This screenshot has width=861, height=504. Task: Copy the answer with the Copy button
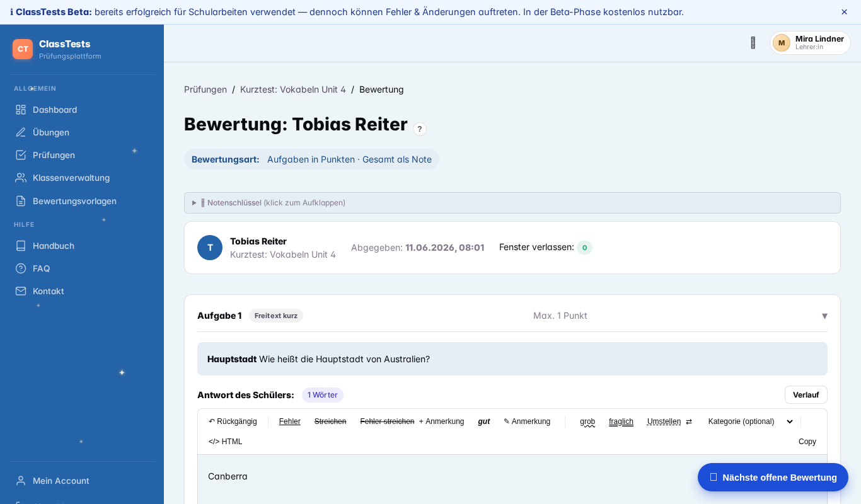coord(807,442)
